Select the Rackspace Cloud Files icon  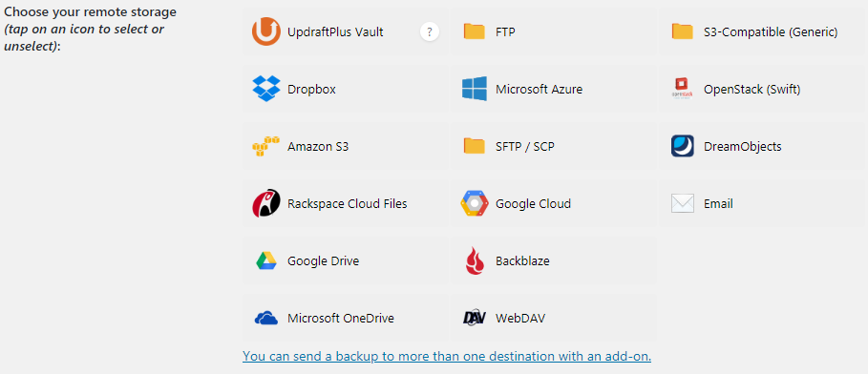point(266,203)
